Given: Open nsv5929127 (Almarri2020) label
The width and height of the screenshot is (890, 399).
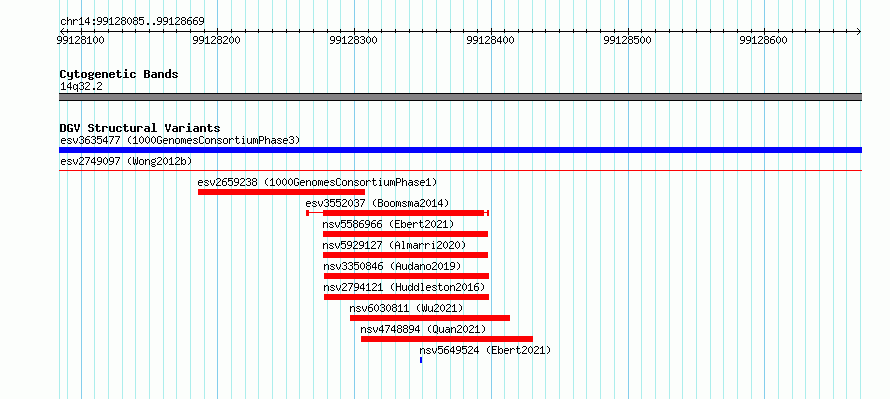Looking at the screenshot, I should click(x=394, y=245).
